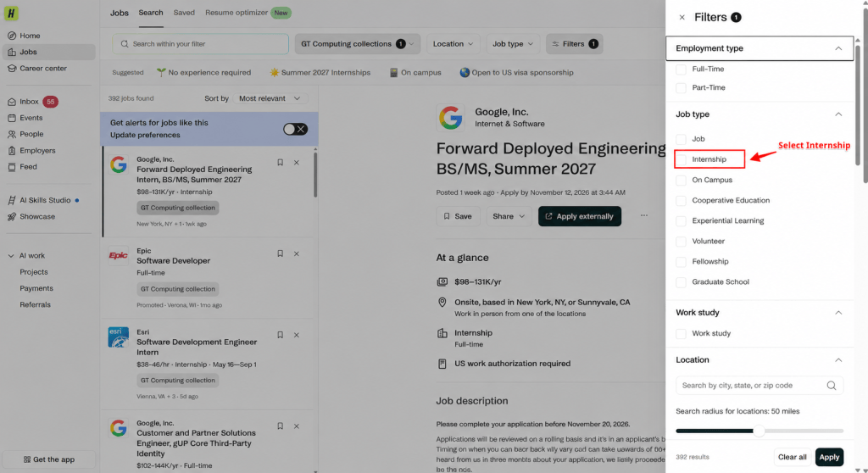Open Home in the sidebar
The height and width of the screenshot is (473, 868).
point(30,36)
